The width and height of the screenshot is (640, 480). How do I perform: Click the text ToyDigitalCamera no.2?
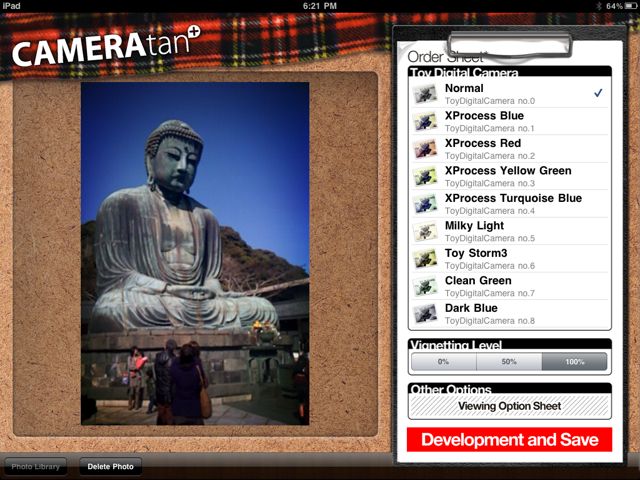click(x=490, y=156)
